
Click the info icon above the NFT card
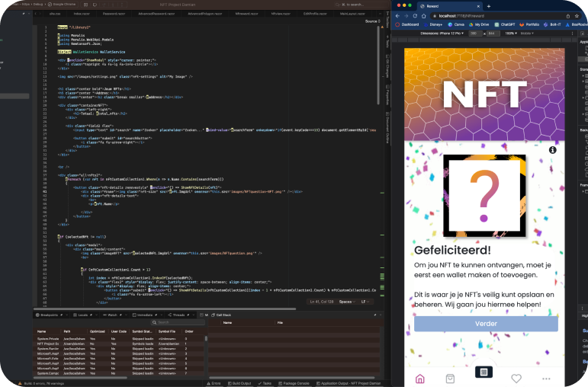[552, 150]
